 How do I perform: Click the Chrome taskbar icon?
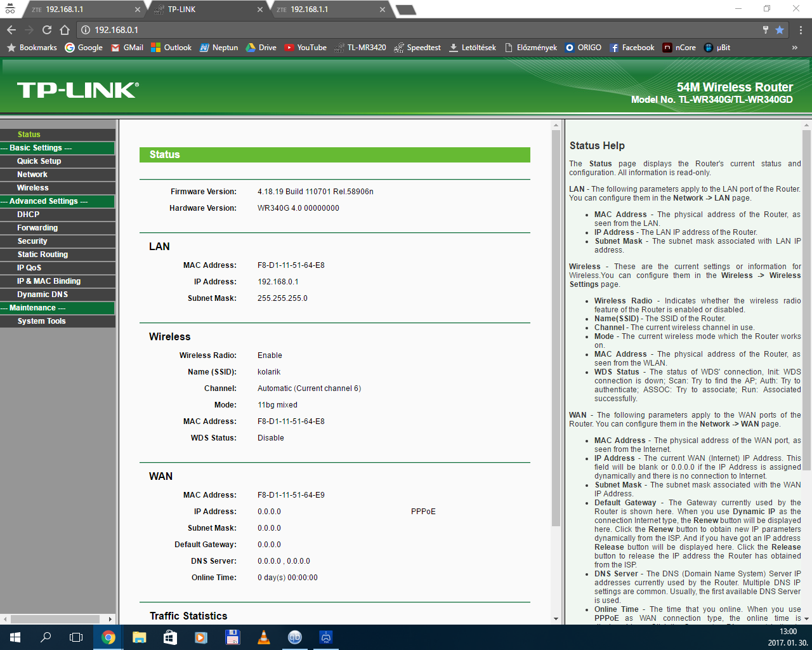click(108, 637)
